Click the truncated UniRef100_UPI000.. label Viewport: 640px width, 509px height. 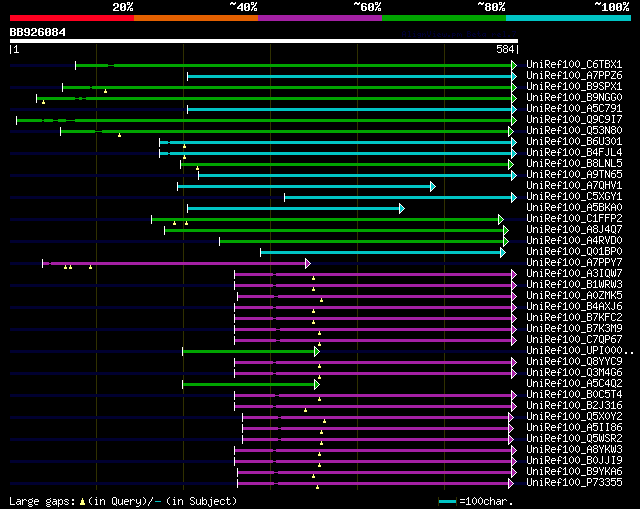(x=580, y=351)
